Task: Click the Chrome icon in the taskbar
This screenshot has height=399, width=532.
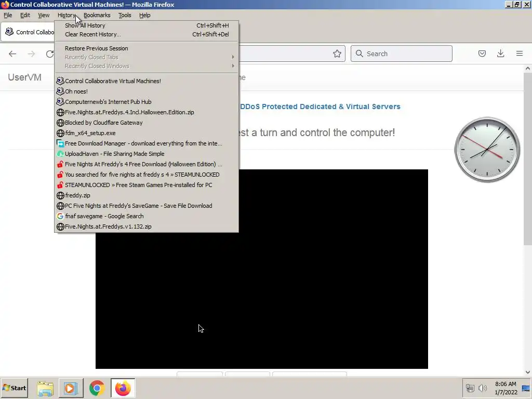Action: [x=97, y=388]
